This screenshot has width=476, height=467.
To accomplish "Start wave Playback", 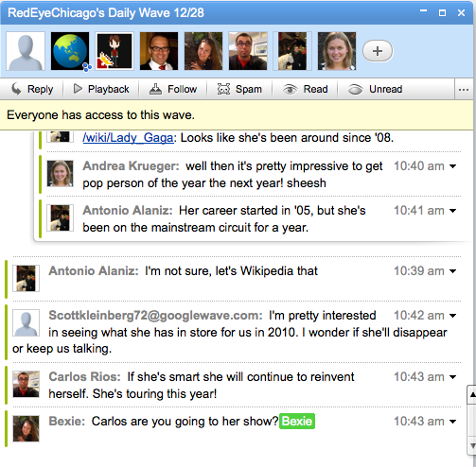I will coord(101,89).
